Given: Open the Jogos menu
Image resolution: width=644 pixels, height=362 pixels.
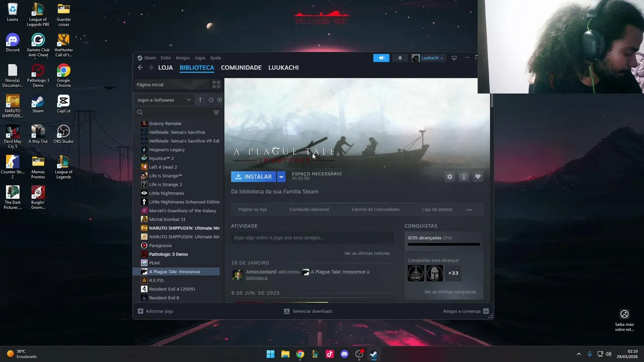Looking at the screenshot, I should pos(200,58).
